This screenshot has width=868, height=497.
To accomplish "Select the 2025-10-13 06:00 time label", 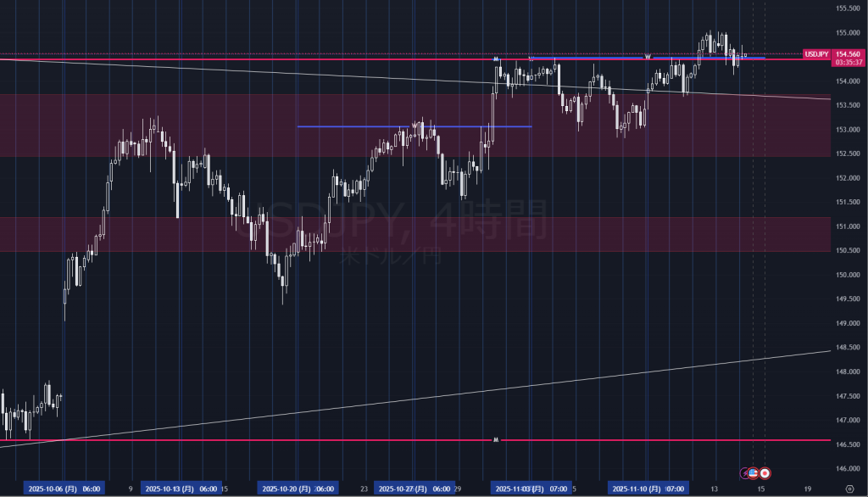I will [x=181, y=489].
